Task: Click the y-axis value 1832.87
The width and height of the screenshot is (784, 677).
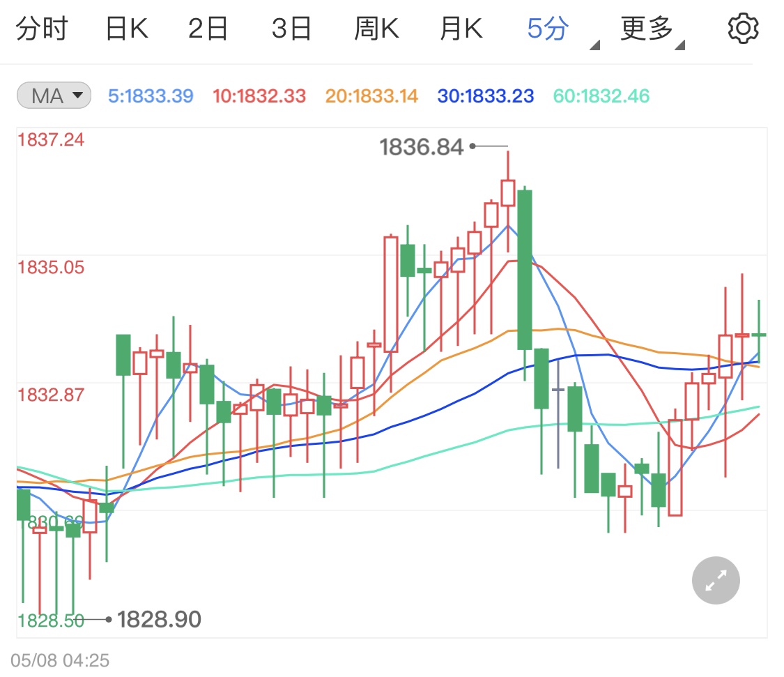Action: 51,395
